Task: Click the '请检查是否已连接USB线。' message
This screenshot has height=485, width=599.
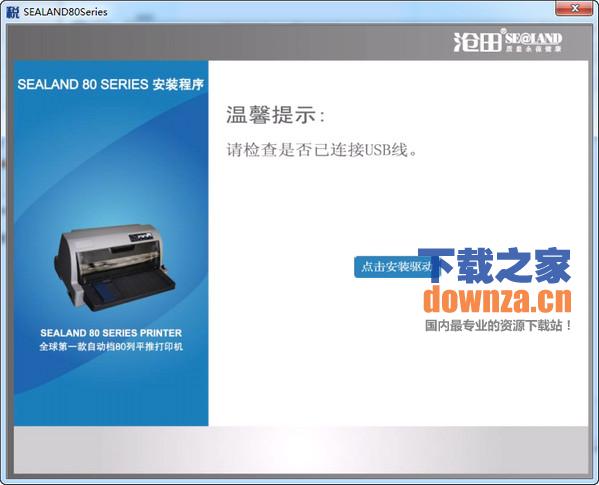Action: tap(322, 150)
